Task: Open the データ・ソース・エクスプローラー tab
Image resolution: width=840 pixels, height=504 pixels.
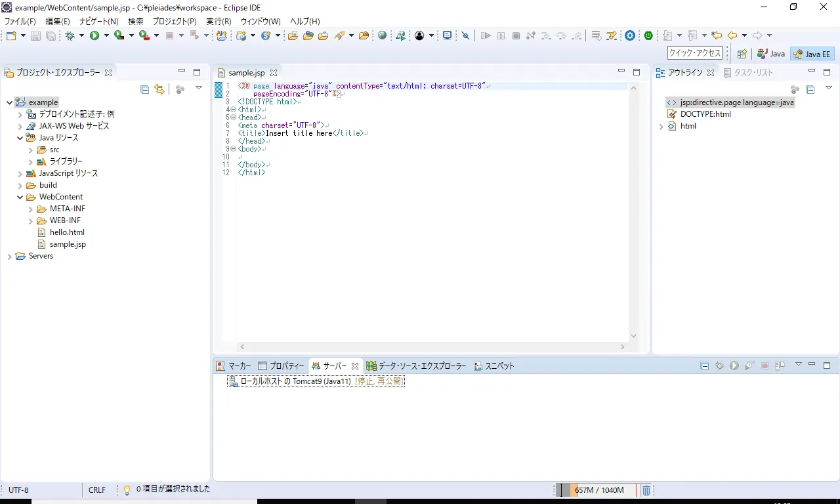Action: click(416, 366)
